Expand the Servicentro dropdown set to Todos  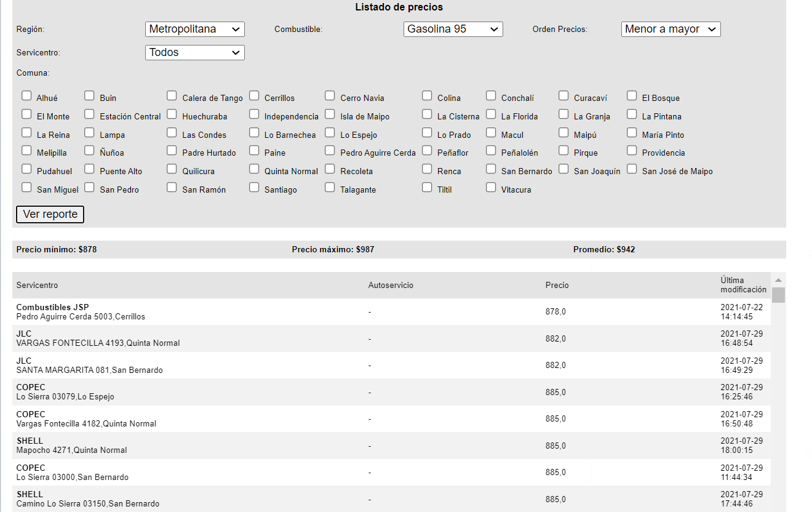195,52
